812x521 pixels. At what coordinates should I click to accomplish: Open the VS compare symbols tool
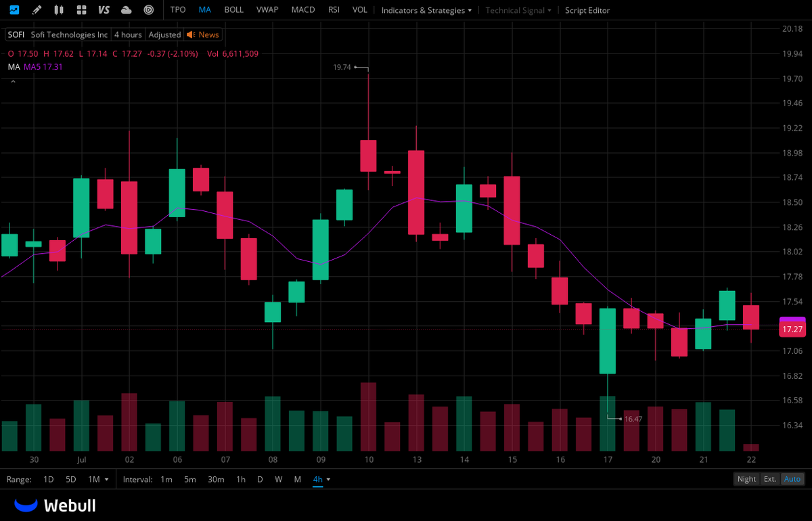(x=104, y=10)
